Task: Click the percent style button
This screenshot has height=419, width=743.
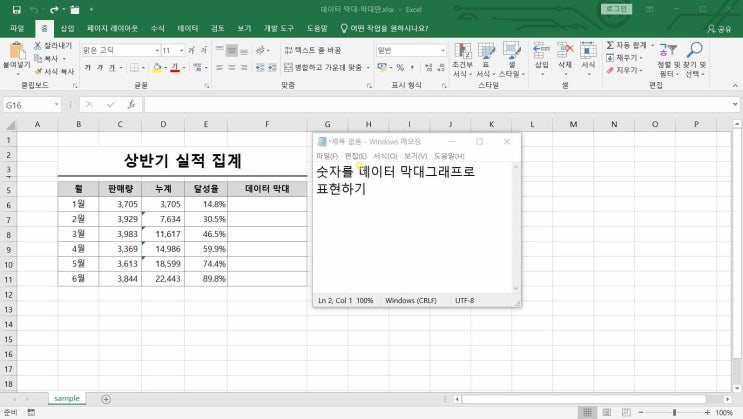Action: coord(399,67)
